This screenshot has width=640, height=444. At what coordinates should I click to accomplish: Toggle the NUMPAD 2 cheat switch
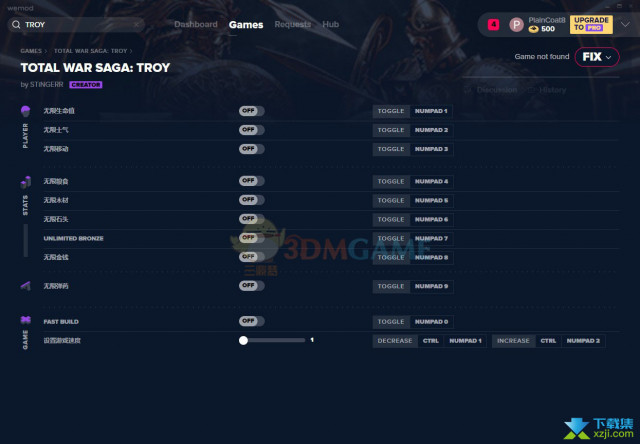[x=251, y=130]
